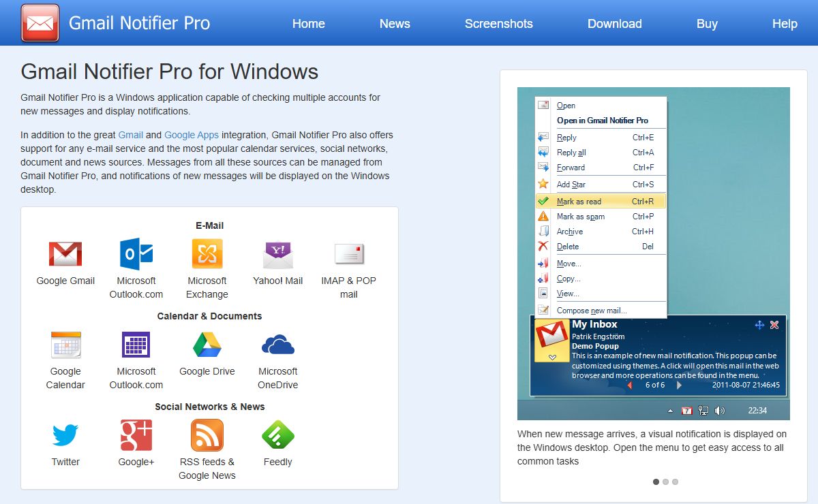Click the Gmail Notifier Pro envelope logo
The image size is (818, 504).
tap(40, 23)
